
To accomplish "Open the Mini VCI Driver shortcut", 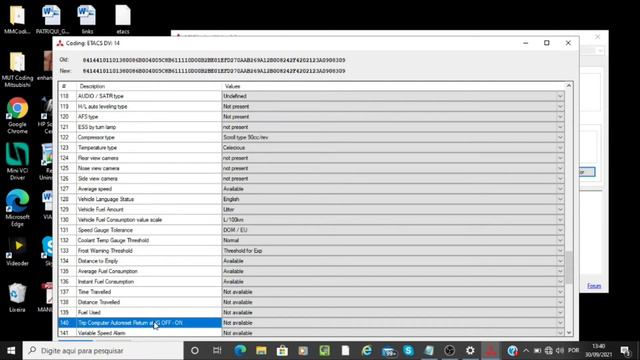I will coord(17,162).
